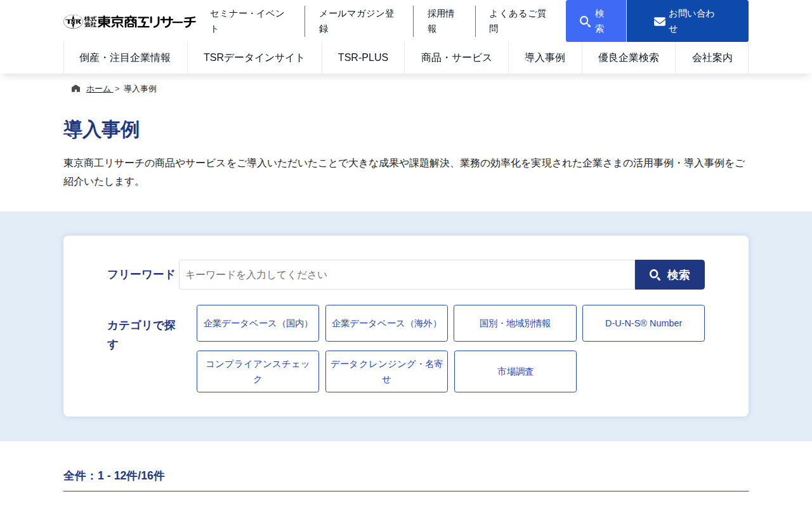
Task: Open 導入事例 menu item
Action: (545, 58)
